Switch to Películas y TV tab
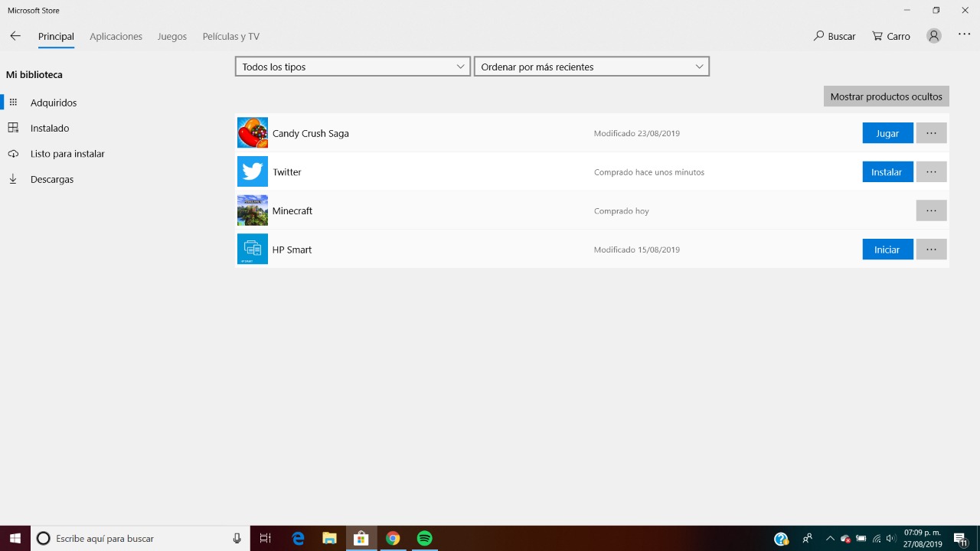 [230, 36]
